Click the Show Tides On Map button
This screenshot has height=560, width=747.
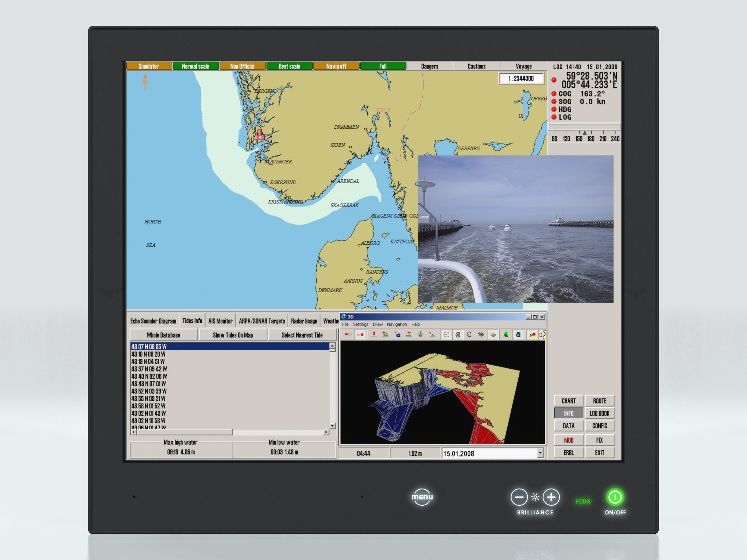click(233, 335)
